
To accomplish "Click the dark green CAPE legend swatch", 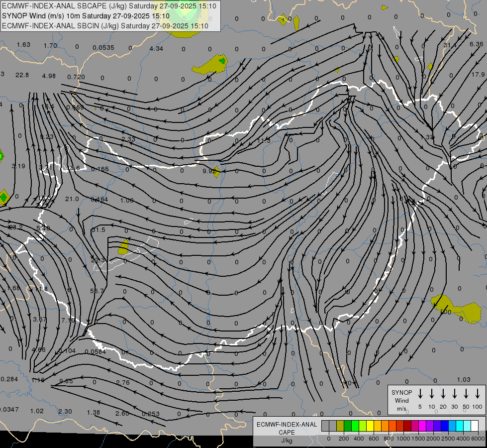I will [348, 426].
